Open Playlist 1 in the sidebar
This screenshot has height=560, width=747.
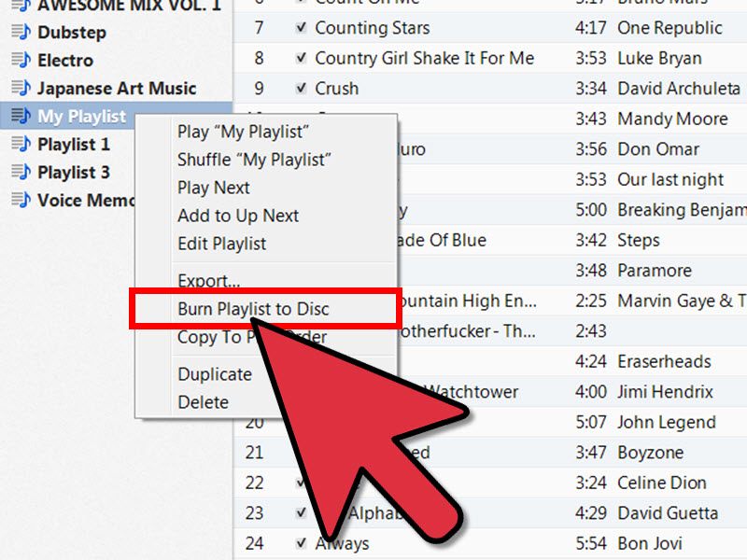[74, 145]
